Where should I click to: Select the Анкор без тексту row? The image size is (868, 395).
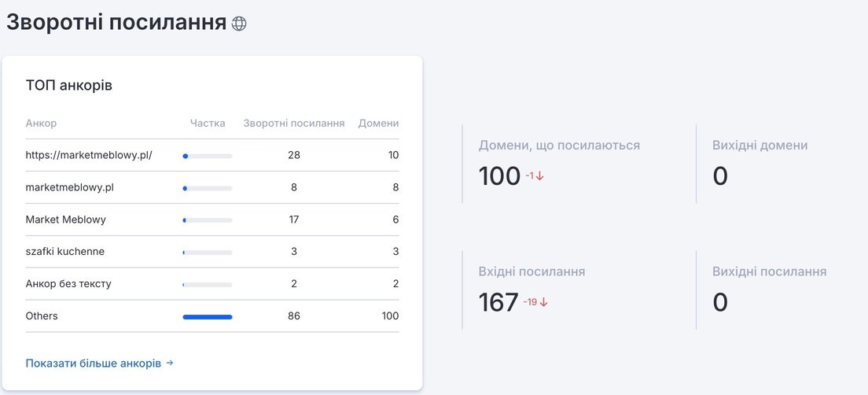click(212, 283)
